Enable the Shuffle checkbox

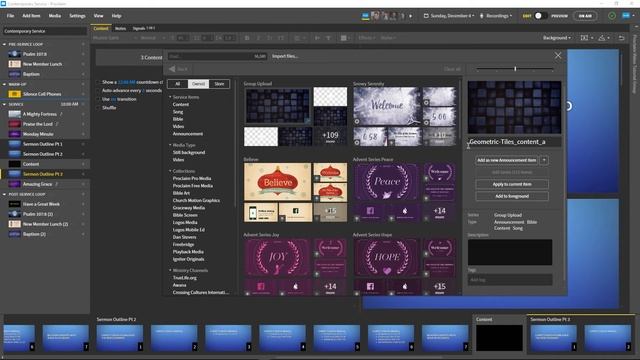(x=99, y=108)
